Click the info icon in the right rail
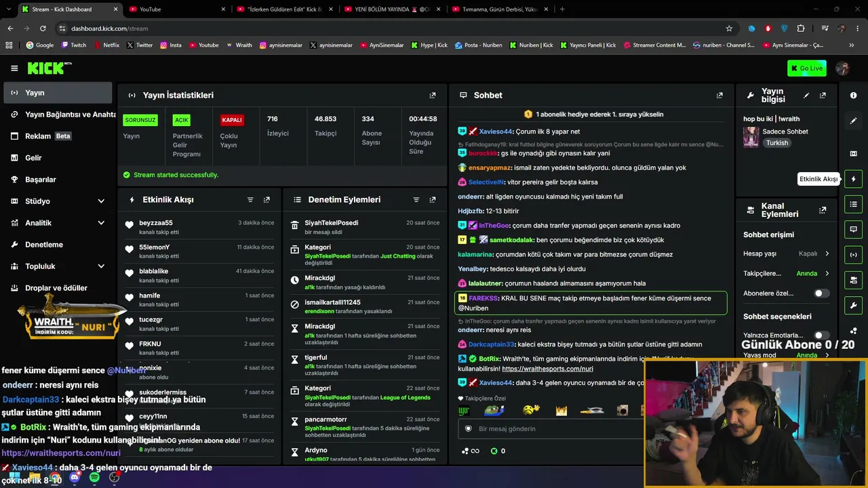The height and width of the screenshot is (488, 868). [x=853, y=96]
